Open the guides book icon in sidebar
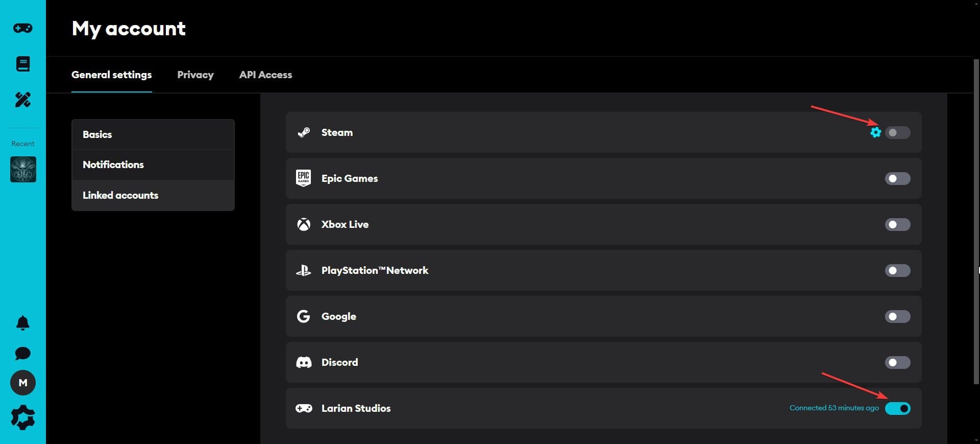 coord(23,64)
